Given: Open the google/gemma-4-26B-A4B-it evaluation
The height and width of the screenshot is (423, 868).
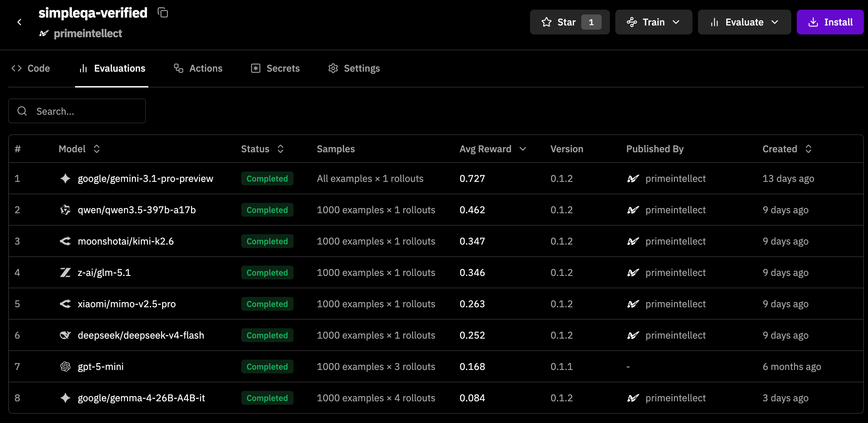Looking at the screenshot, I should (x=141, y=398).
